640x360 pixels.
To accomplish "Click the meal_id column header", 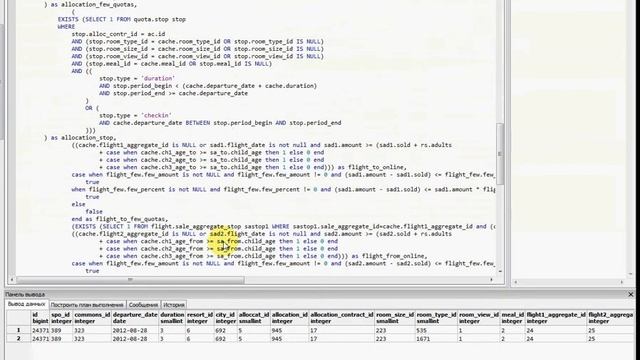I will point(512,318).
